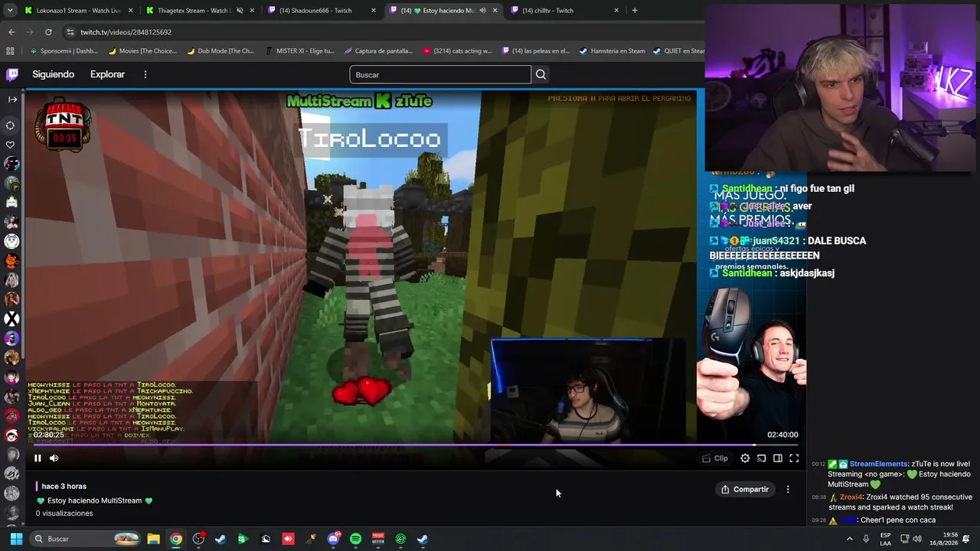This screenshot has width=980, height=551.
Task: Click the Windows taskbar Buscar search box
Action: click(x=85, y=539)
